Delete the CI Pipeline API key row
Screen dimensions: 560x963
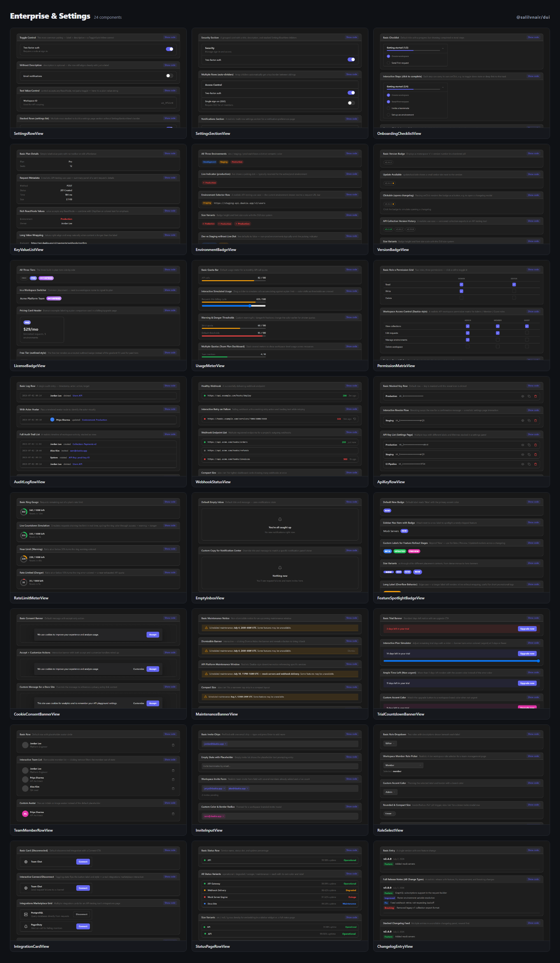[535, 464]
